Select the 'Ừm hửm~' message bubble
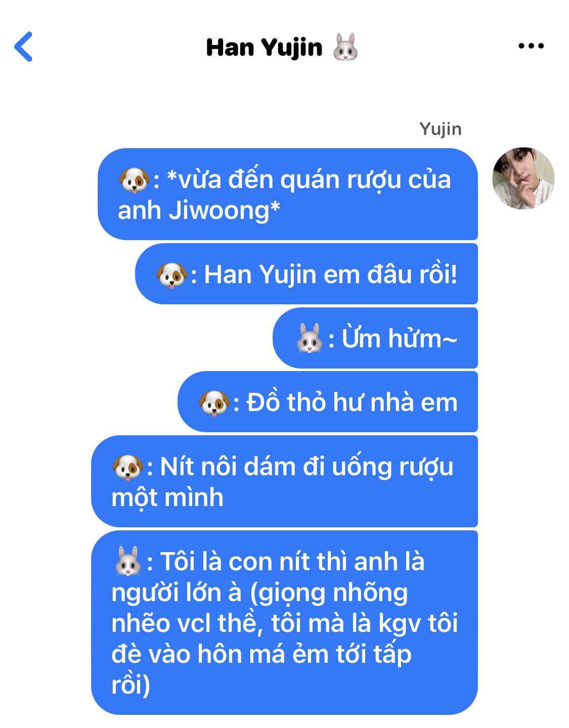Viewport: 569px width, 728px height. (x=375, y=338)
